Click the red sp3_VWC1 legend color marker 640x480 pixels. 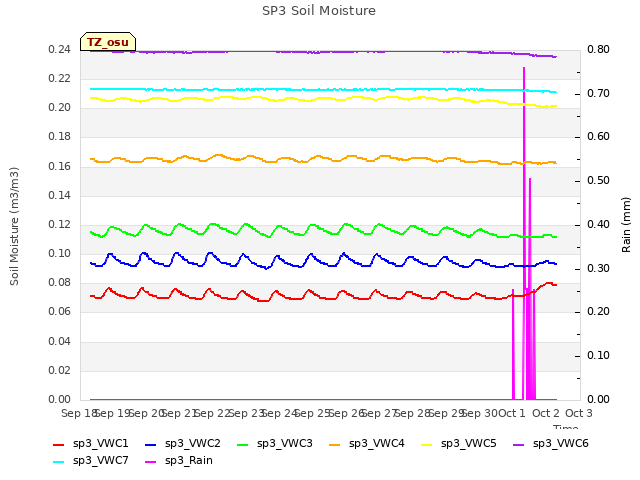click(59, 444)
